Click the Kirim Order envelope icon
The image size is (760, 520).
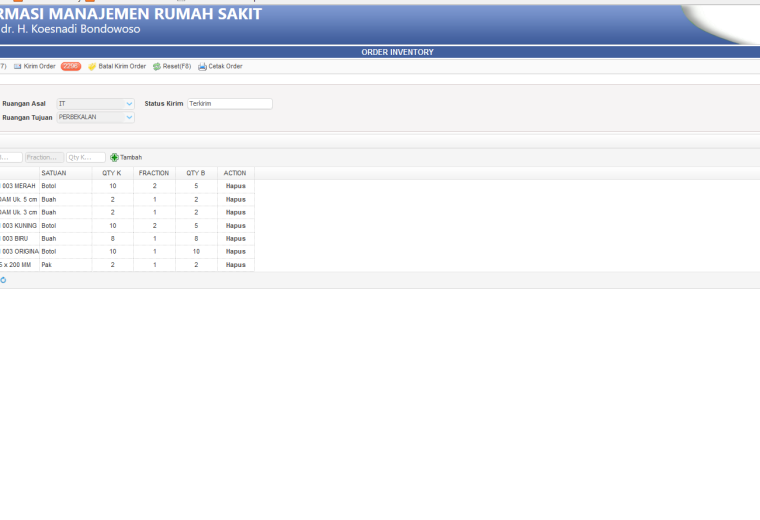click(x=17, y=66)
